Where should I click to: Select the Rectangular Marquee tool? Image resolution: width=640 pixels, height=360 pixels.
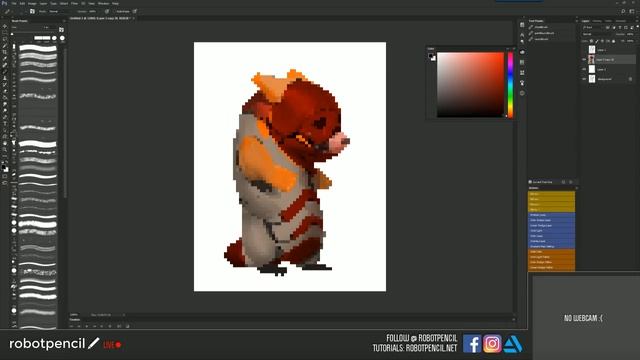[x=4, y=33]
